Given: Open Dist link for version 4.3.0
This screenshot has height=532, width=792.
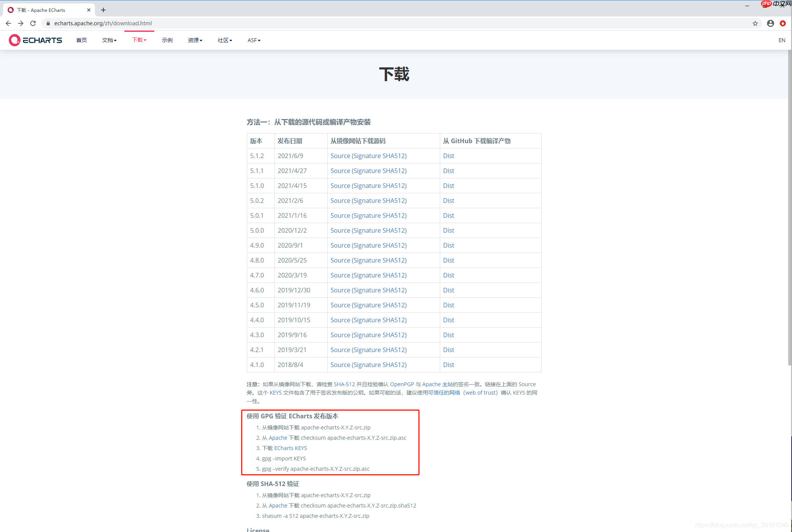Looking at the screenshot, I should pos(449,335).
